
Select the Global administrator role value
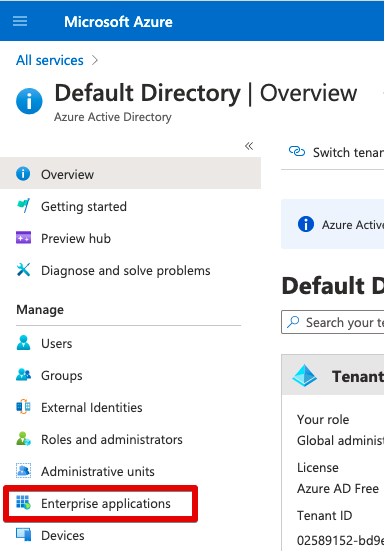point(340,440)
